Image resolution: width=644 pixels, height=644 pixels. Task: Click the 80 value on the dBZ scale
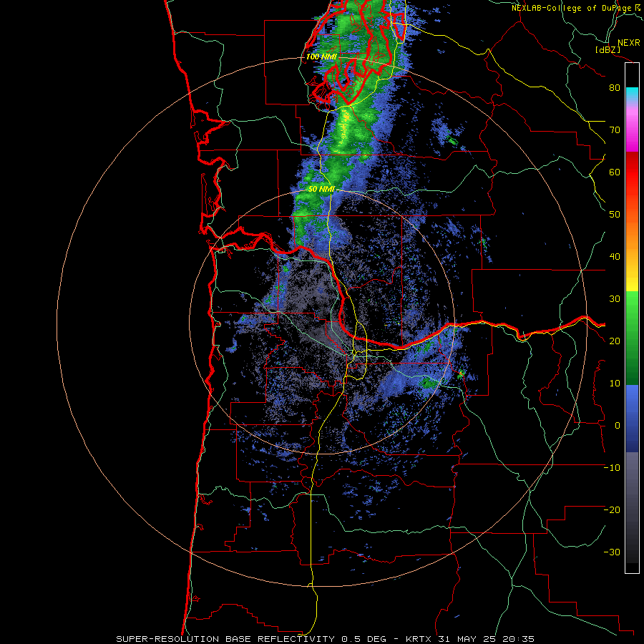[x=615, y=88]
